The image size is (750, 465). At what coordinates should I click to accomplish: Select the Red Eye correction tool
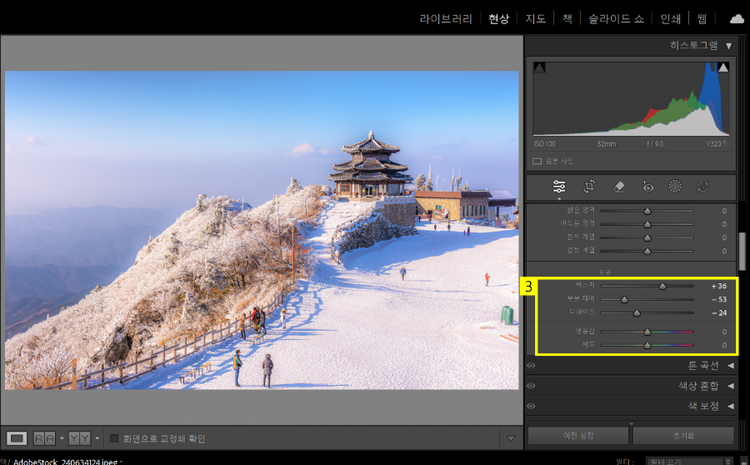click(647, 187)
